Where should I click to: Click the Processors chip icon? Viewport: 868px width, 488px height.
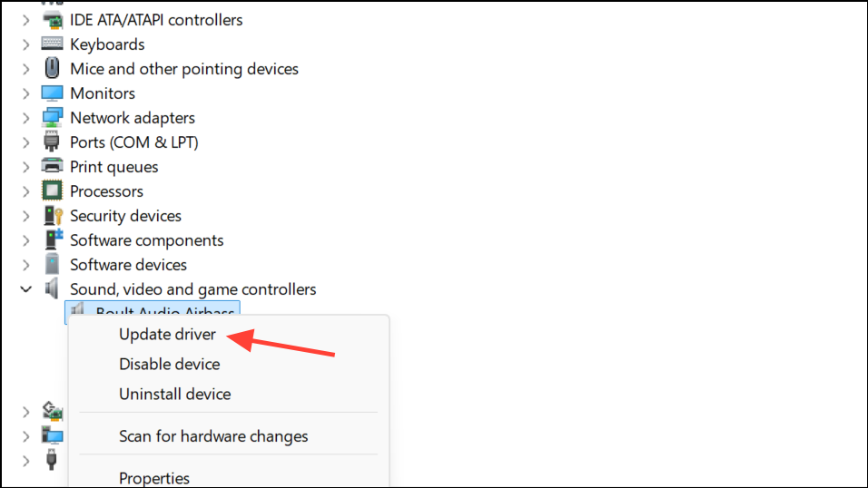[x=53, y=191]
